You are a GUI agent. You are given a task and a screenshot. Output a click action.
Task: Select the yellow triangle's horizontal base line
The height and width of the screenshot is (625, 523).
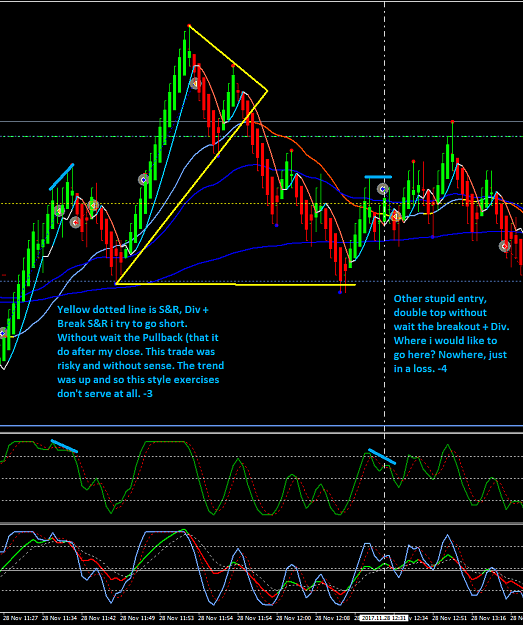235,284
